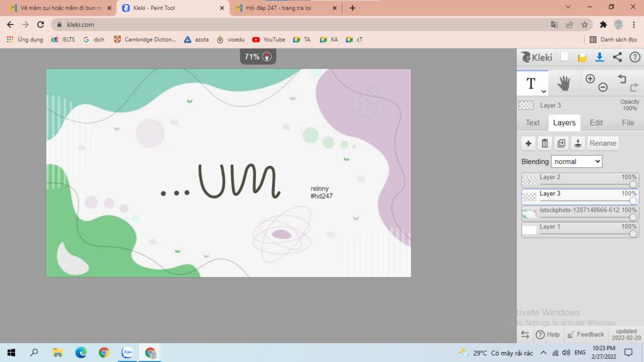
Task: Reset the 71% zoom indicator
Action: [257, 57]
